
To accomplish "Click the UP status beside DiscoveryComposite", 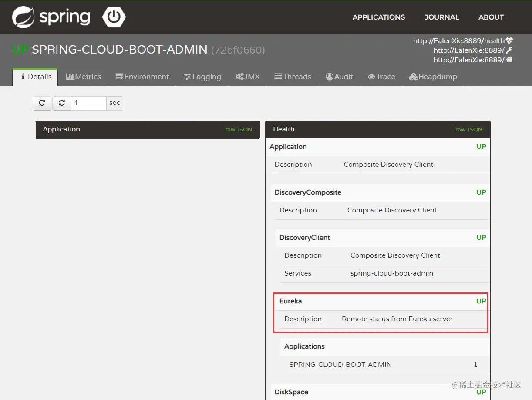I will click(x=481, y=192).
